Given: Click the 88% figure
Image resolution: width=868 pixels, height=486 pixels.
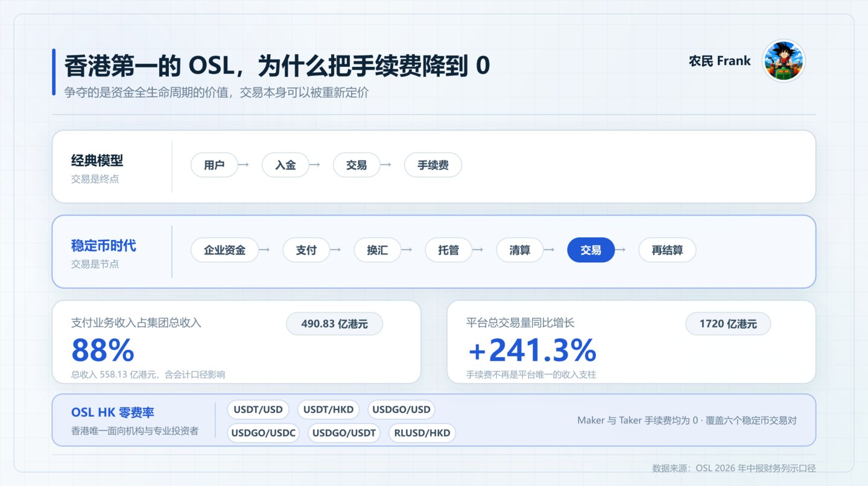Looking at the screenshot, I should [103, 350].
